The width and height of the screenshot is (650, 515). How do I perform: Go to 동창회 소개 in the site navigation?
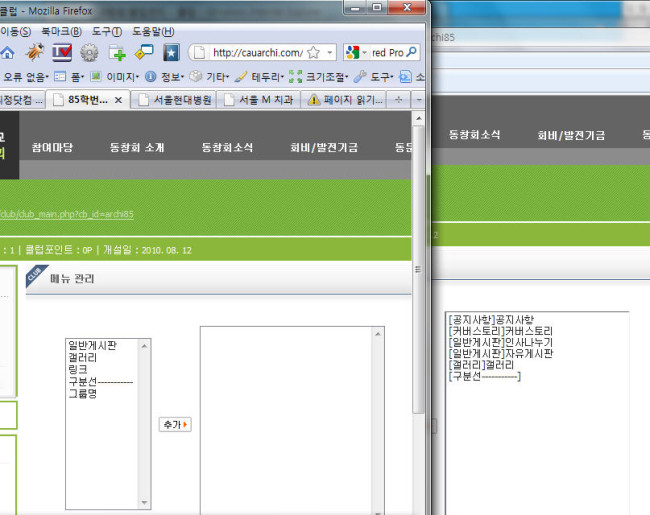tap(137, 148)
